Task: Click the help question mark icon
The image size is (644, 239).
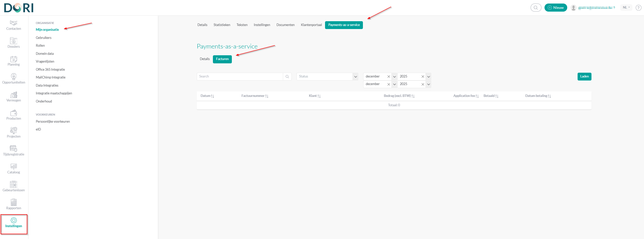Action: pyautogui.click(x=638, y=8)
